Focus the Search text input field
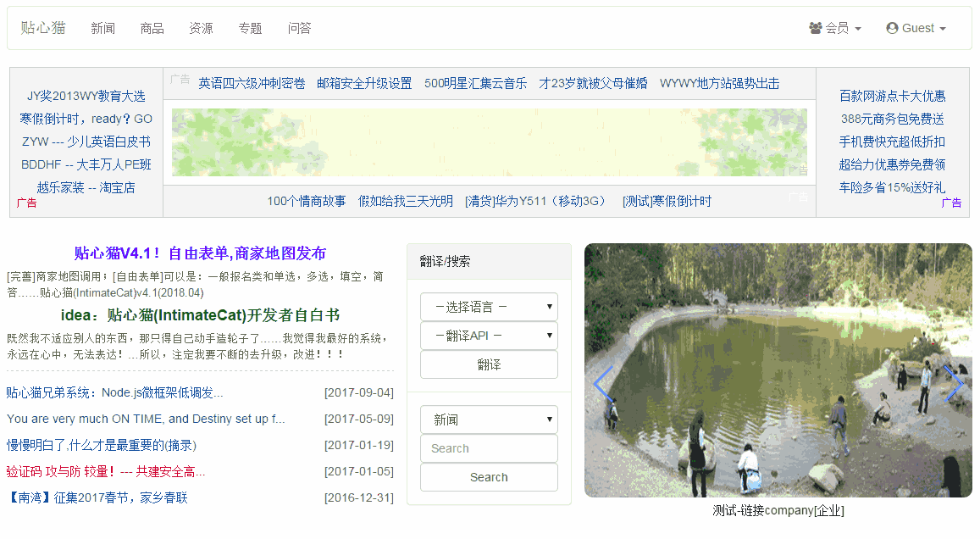 pos(489,448)
